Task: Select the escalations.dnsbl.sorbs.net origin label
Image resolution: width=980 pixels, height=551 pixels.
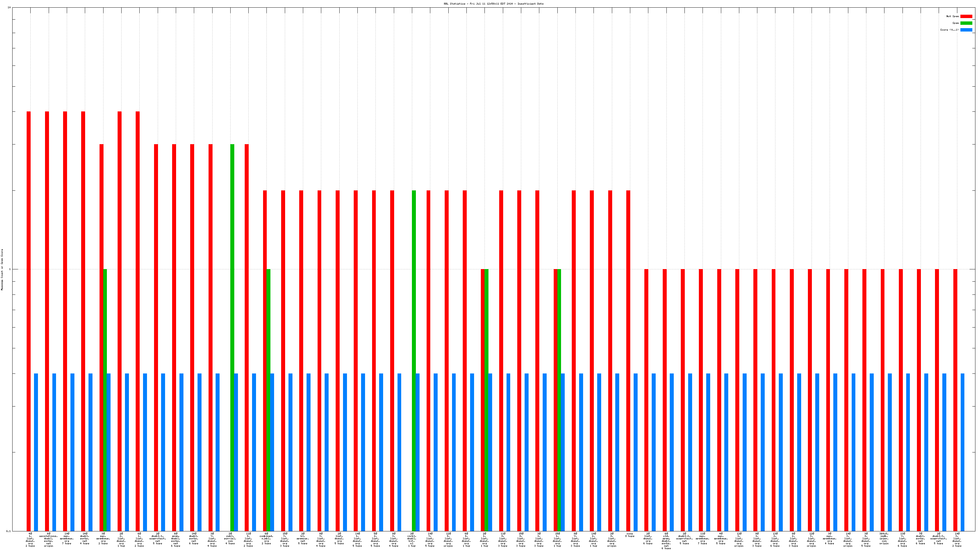Action: 48,540
